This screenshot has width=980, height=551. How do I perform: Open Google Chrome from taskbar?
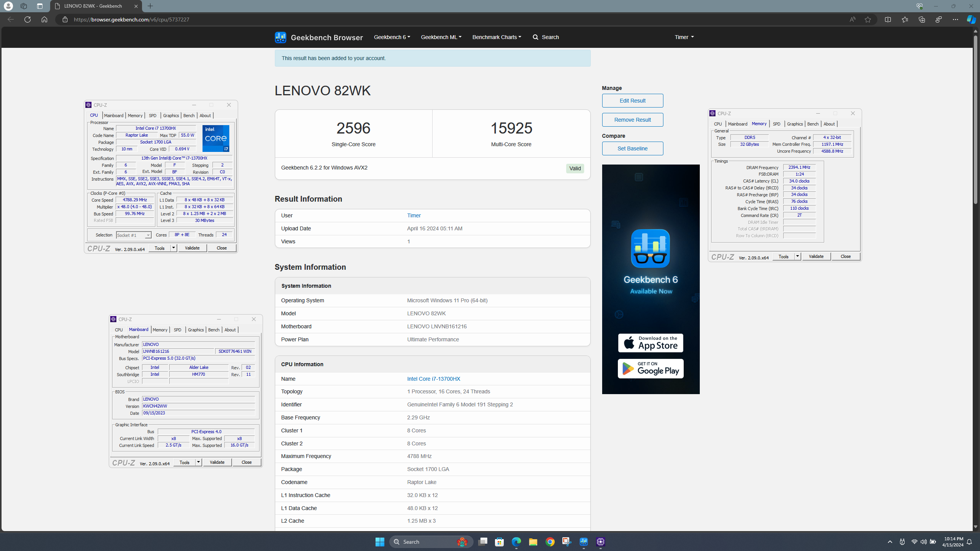[550, 542]
